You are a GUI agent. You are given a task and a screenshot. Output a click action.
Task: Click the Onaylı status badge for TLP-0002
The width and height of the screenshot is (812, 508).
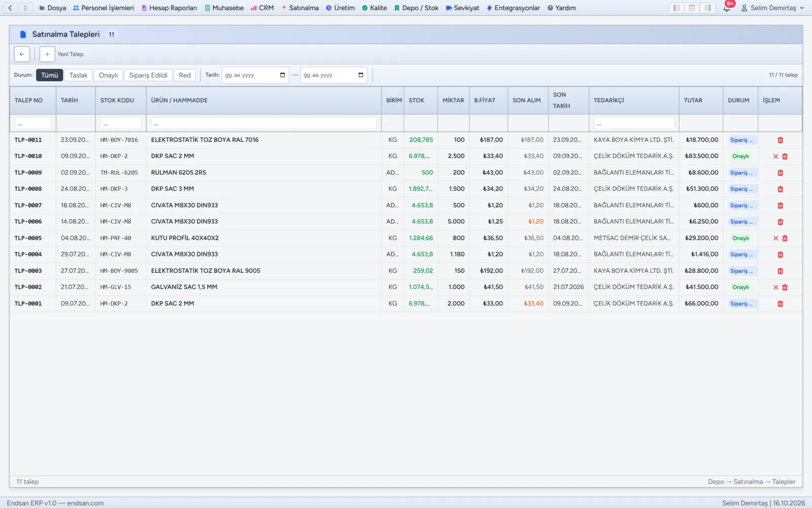740,288
